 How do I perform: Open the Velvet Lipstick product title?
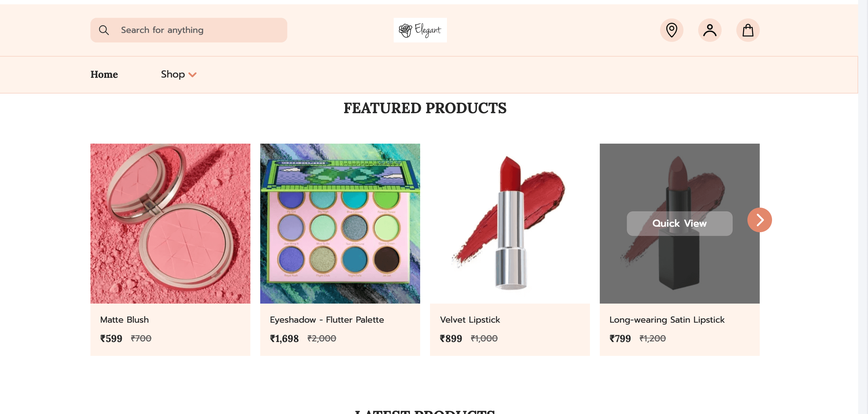pos(470,320)
